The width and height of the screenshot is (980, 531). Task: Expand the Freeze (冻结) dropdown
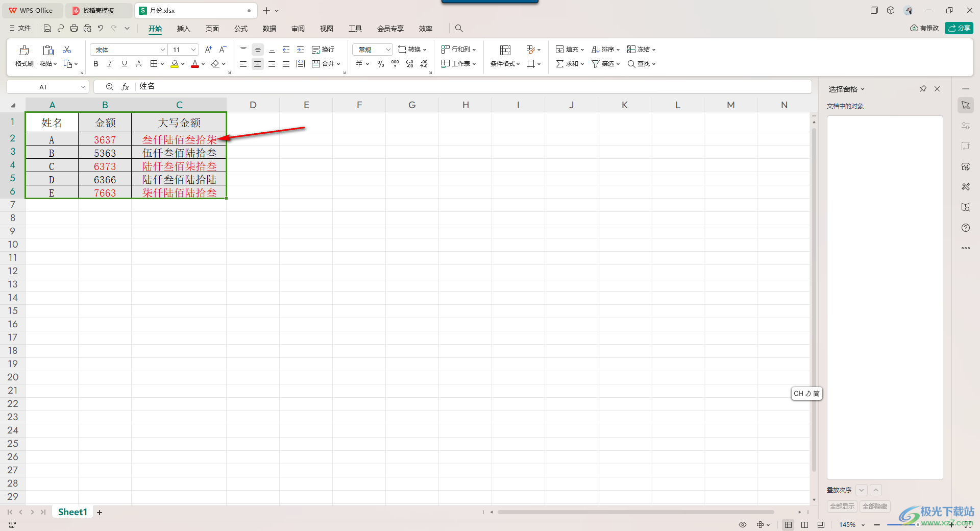[653, 50]
